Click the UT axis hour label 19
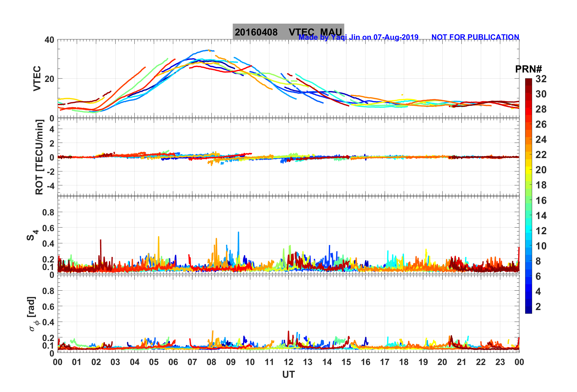Viewport: 577px width, 392px height. 423,362
